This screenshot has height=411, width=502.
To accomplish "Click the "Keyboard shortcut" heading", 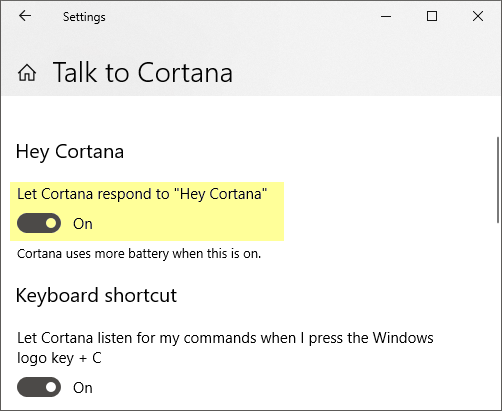I will [96, 295].
